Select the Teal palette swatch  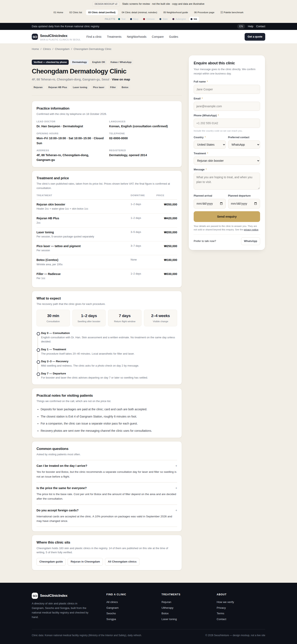(122, 19)
